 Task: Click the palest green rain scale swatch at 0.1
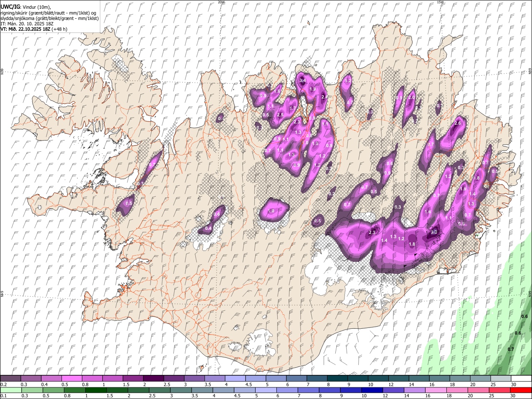click(x=11, y=390)
